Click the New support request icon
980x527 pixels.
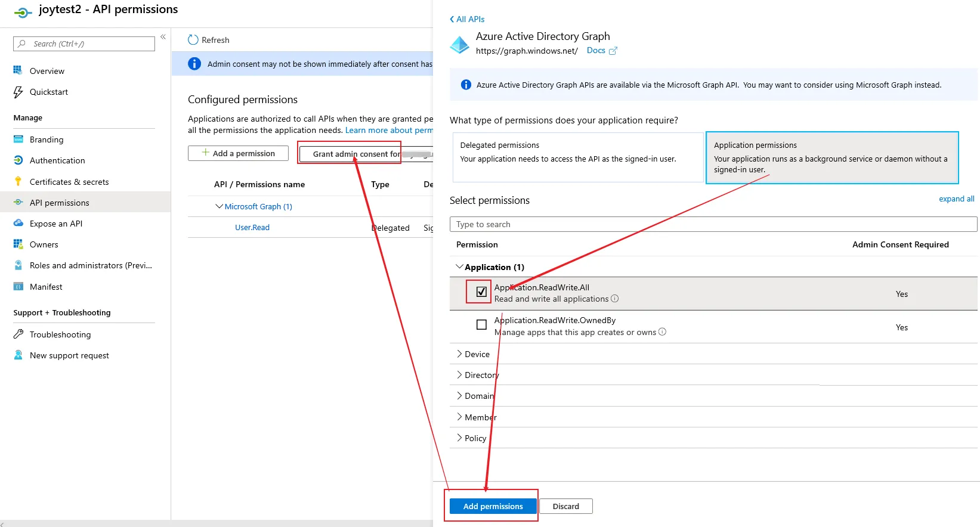[18, 355]
